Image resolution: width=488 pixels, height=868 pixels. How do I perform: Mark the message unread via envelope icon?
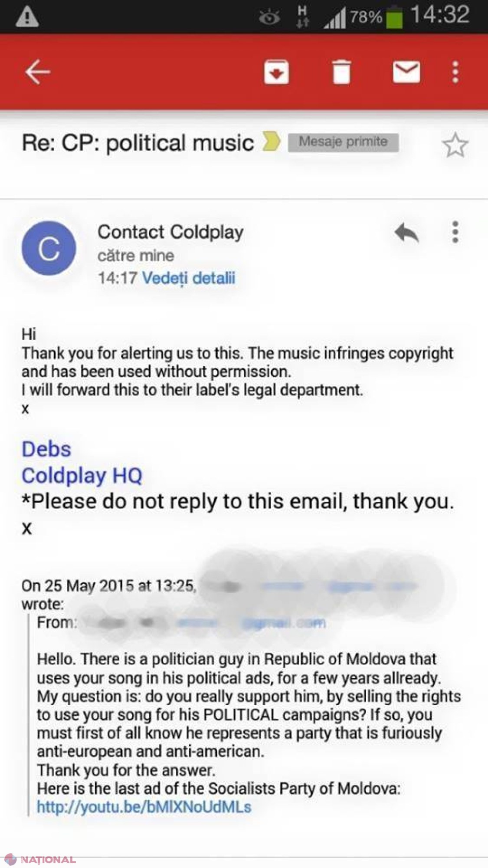point(406,72)
